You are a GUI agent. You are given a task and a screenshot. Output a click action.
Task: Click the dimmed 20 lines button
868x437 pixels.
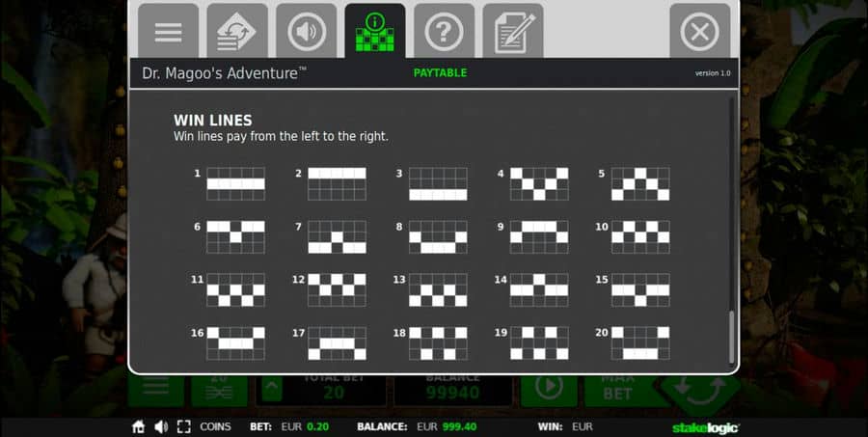pyautogui.click(x=220, y=390)
